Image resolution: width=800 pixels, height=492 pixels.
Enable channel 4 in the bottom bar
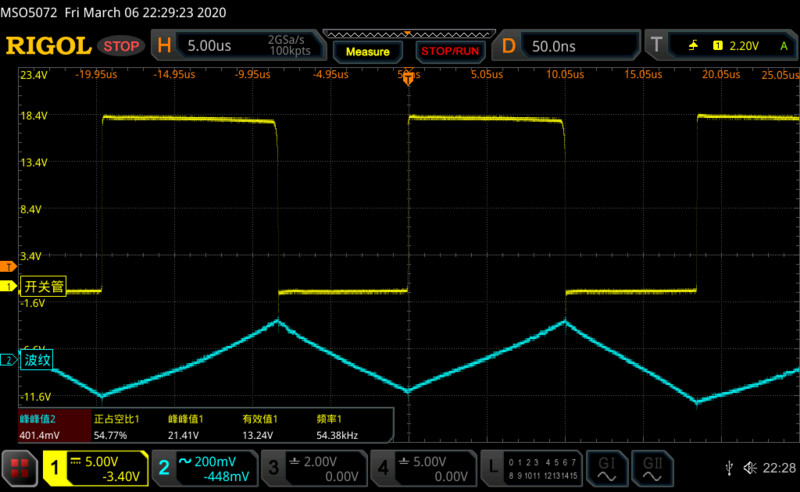click(422, 468)
